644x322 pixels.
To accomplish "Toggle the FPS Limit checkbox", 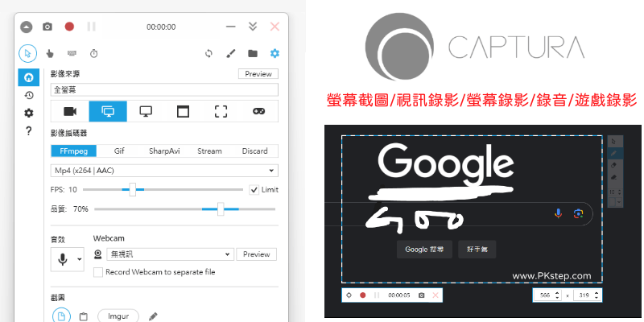I will (254, 190).
